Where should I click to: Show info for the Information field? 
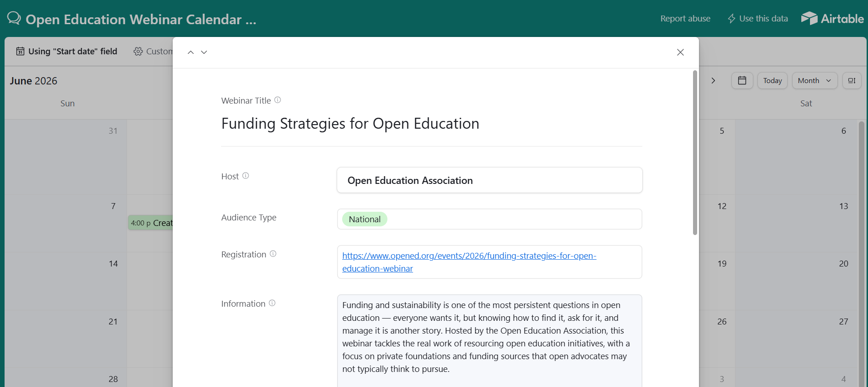pos(272,303)
